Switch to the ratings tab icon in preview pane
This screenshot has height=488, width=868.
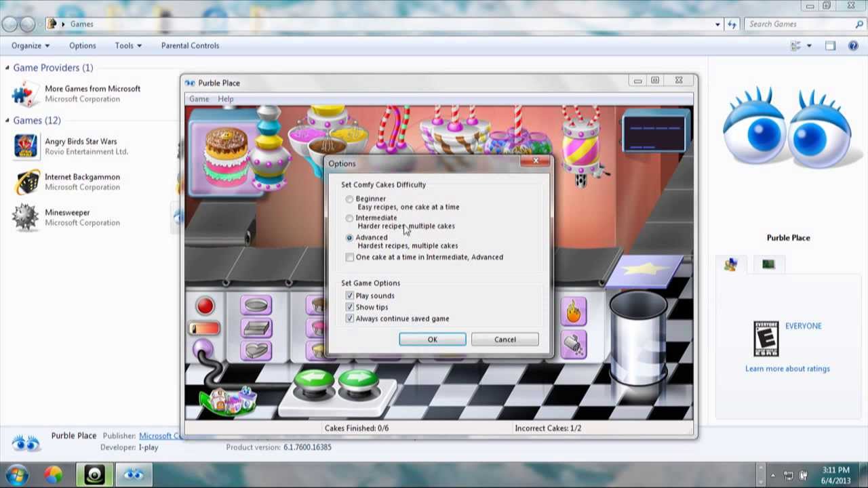click(730, 265)
